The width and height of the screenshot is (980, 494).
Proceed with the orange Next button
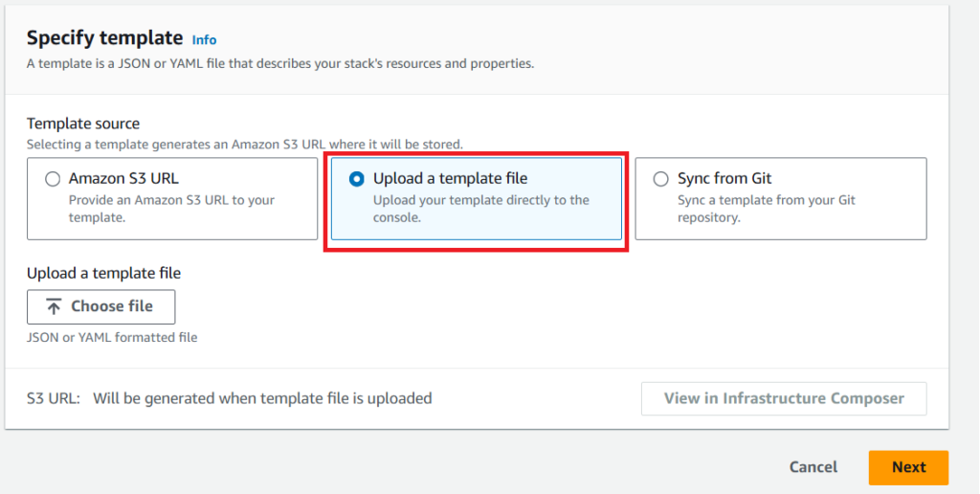pos(908,467)
